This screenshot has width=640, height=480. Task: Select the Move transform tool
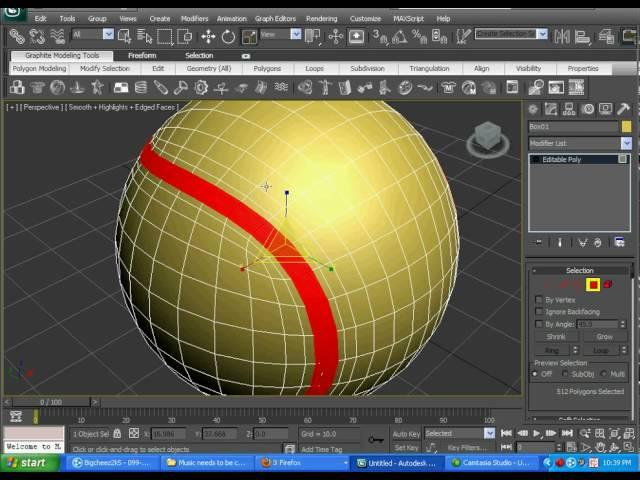pyautogui.click(x=208, y=36)
